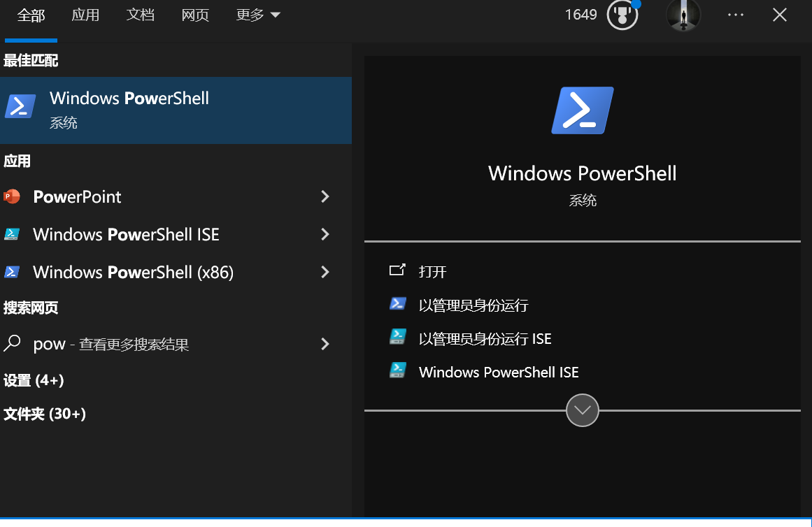This screenshot has height=527, width=812.
Task: Open the user profile avatar picture
Action: point(683,15)
